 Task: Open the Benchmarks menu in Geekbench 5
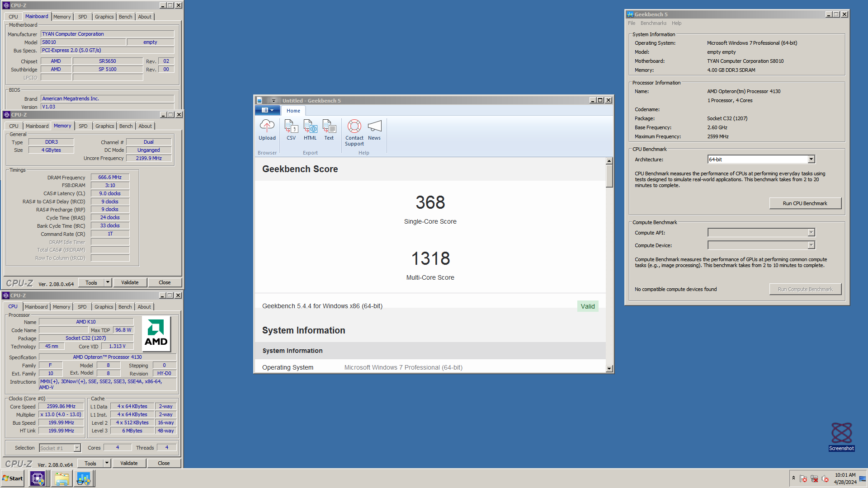point(653,23)
